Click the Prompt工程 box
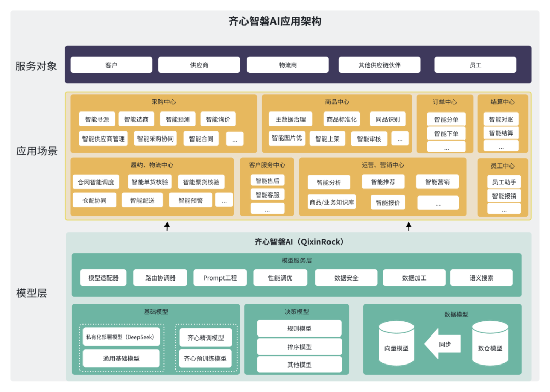550x392 pixels. pyautogui.click(x=220, y=277)
